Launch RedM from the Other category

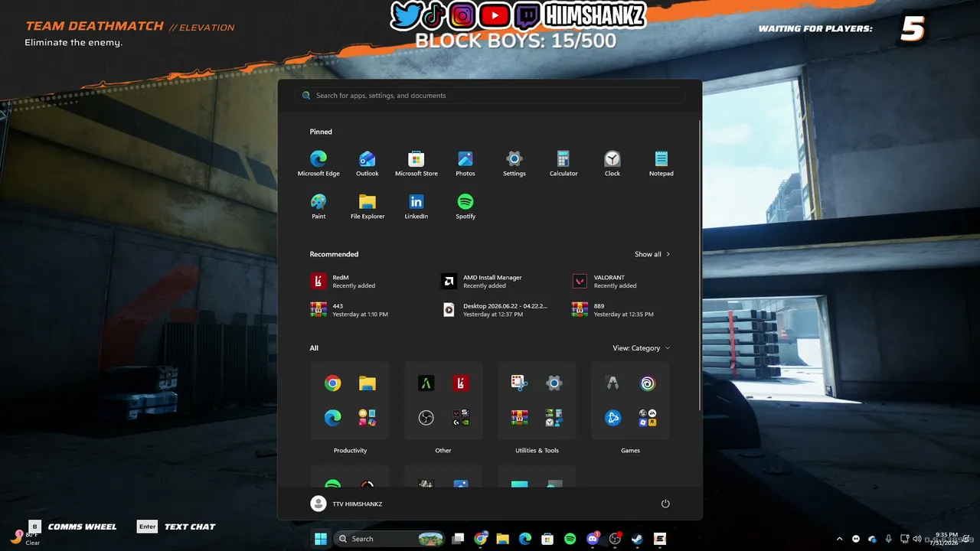coord(461,383)
